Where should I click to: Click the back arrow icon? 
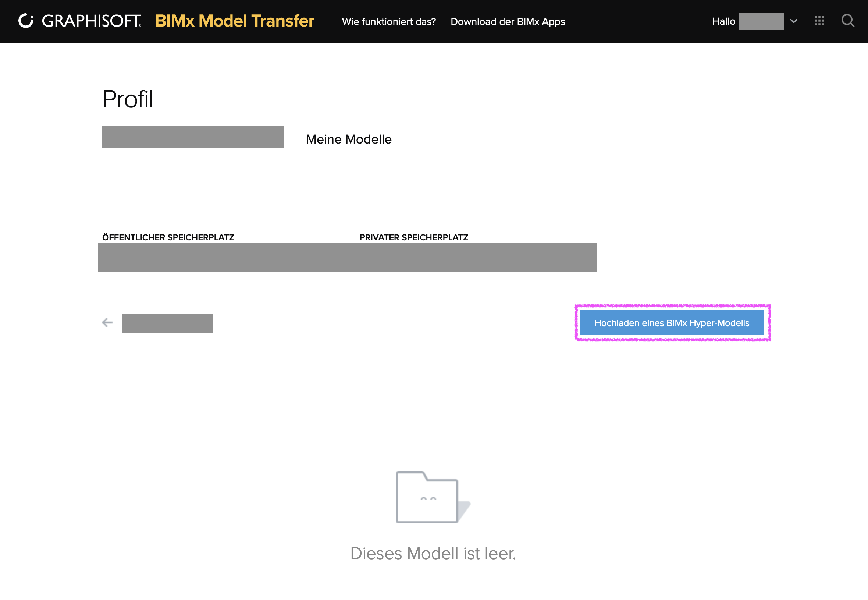pyautogui.click(x=107, y=322)
